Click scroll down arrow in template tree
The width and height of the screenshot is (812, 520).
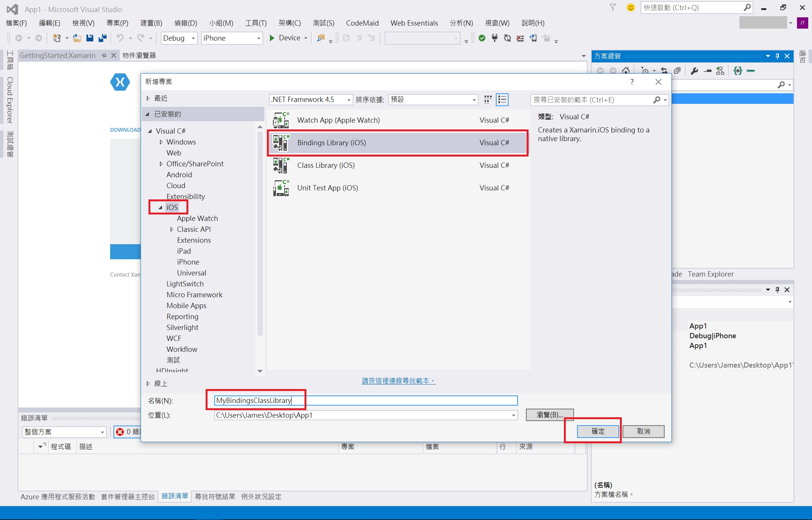[x=260, y=371]
